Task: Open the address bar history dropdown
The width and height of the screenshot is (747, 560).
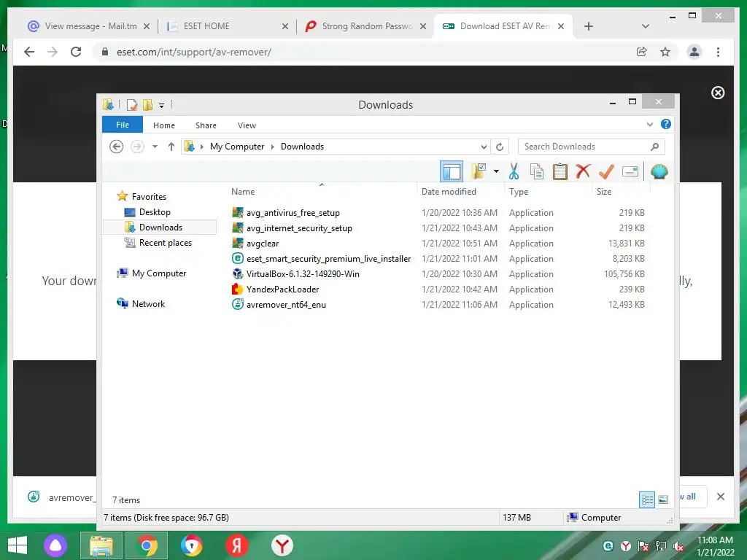Action: tap(484, 147)
